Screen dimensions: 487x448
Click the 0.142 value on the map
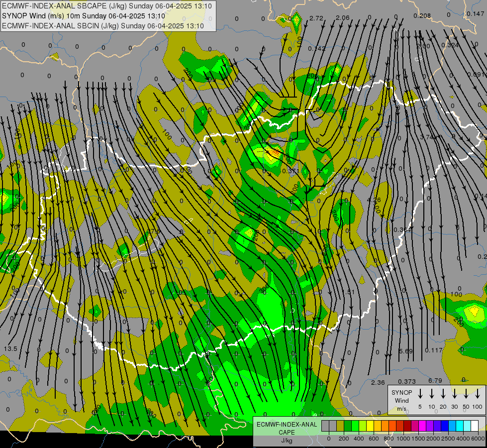(317, 48)
